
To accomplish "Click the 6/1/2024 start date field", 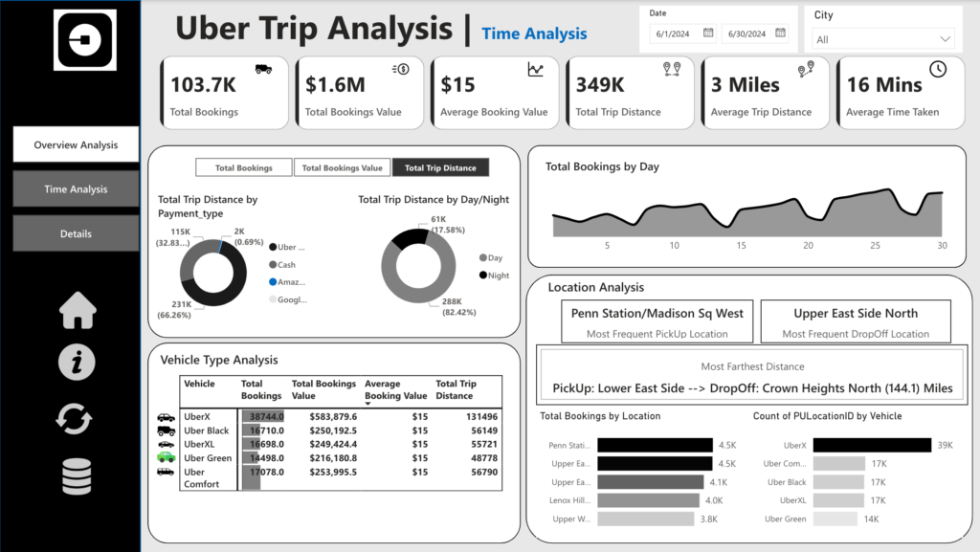I will (675, 33).
